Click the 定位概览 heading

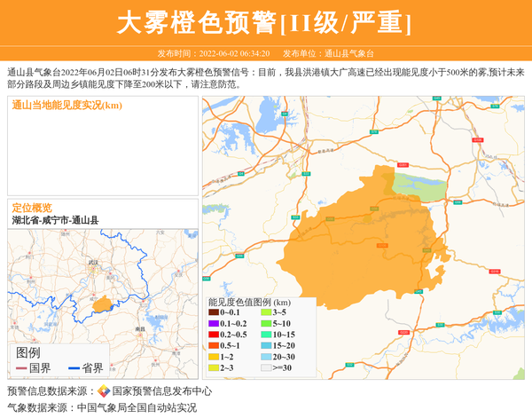(x=32, y=208)
